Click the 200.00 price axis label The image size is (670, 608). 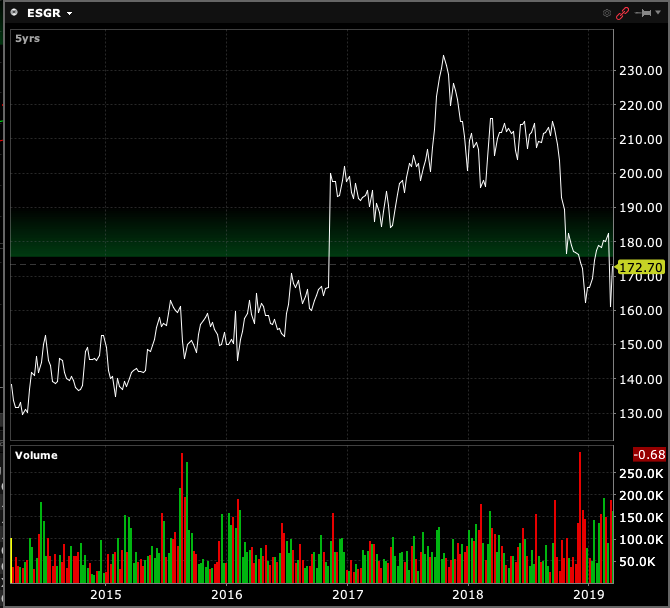tap(641, 173)
